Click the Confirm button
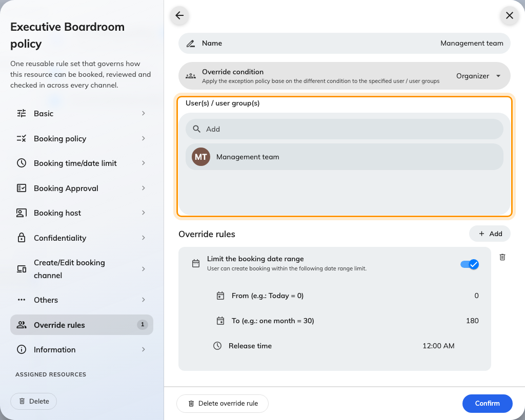The image size is (525, 420). (487, 403)
